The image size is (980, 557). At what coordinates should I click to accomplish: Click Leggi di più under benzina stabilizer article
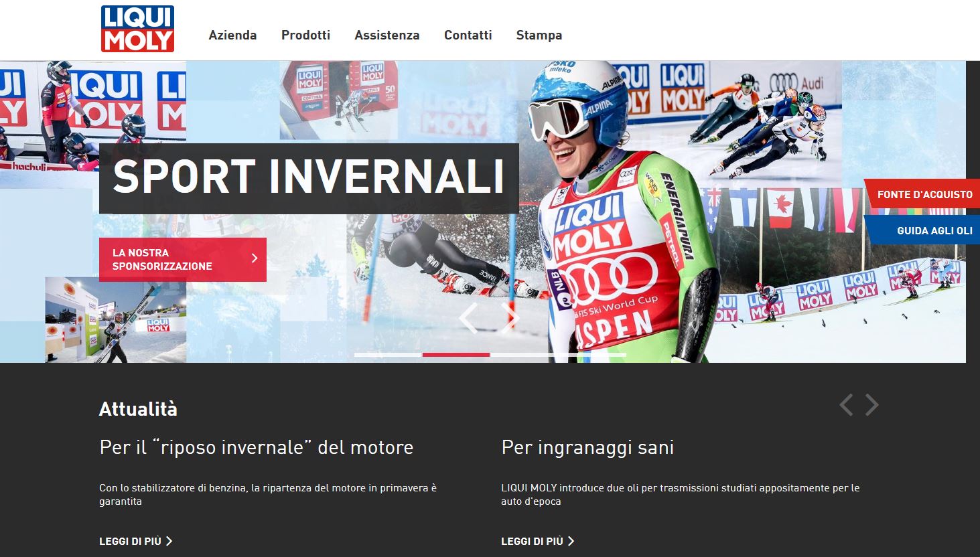pos(136,541)
